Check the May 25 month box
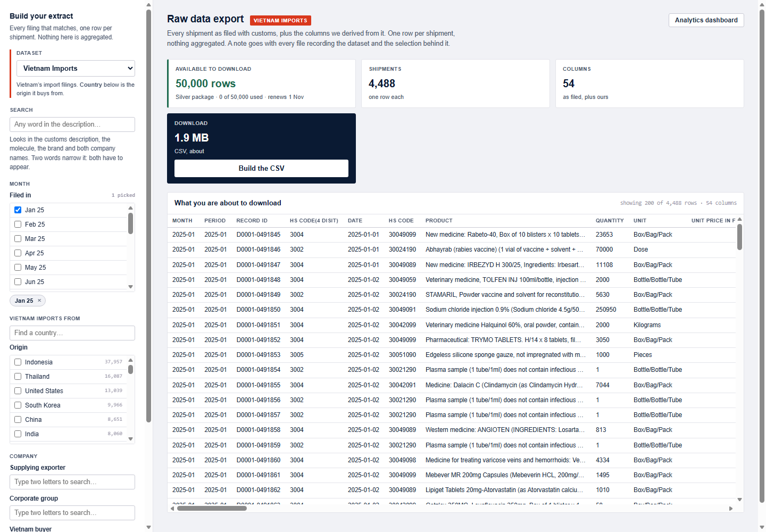Screen dimensions: 766x532 point(18,267)
